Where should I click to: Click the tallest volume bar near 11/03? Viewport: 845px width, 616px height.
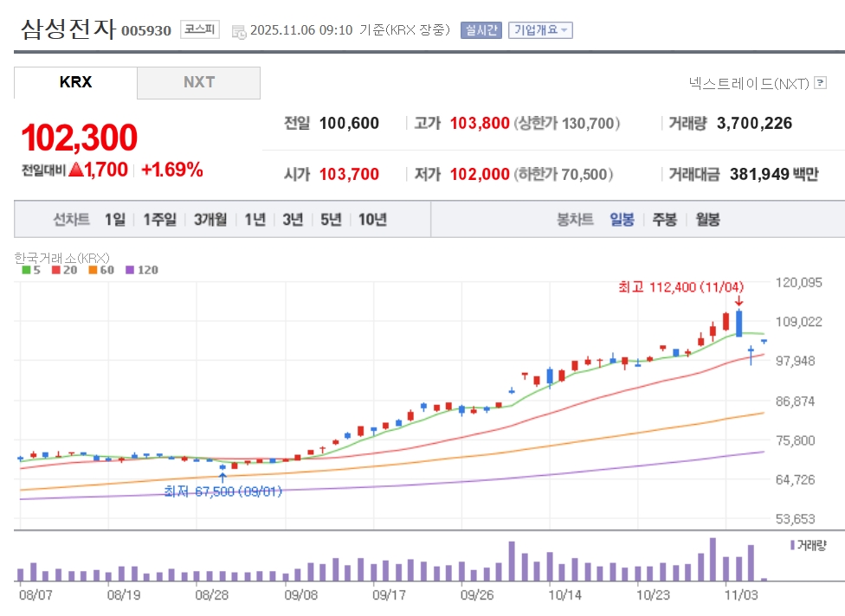click(713, 559)
